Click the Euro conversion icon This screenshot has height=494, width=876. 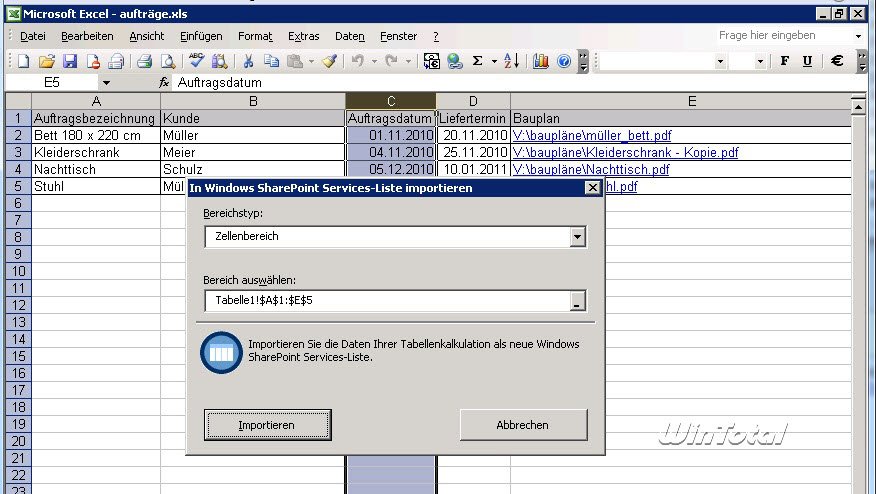[x=431, y=61]
